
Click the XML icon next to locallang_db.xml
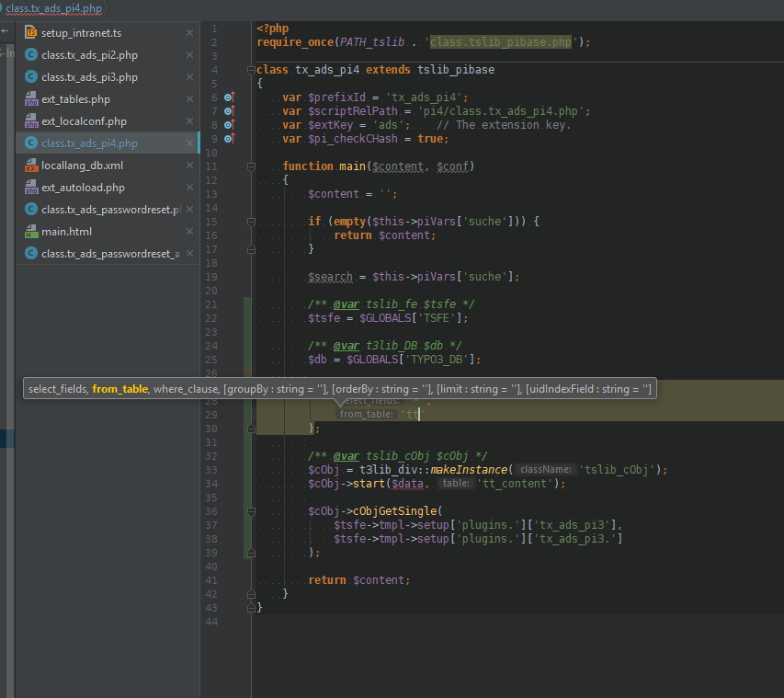coord(30,166)
